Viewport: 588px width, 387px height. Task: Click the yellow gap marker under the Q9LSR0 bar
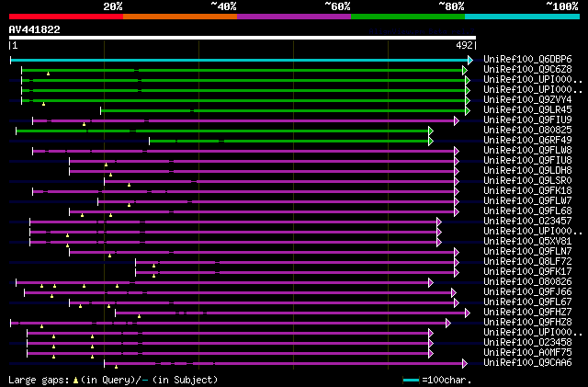(x=129, y=185)
